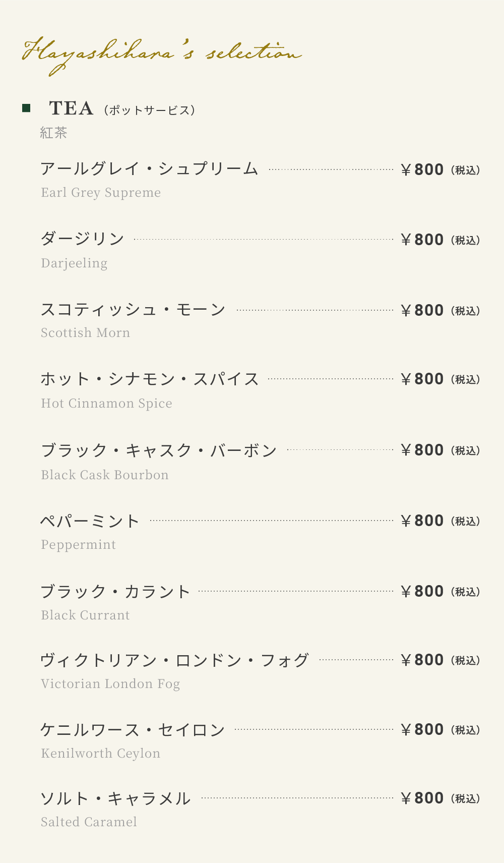Select the ダージリン menu item
This screenshot has width=504, height=863.
tap(82, 239)
